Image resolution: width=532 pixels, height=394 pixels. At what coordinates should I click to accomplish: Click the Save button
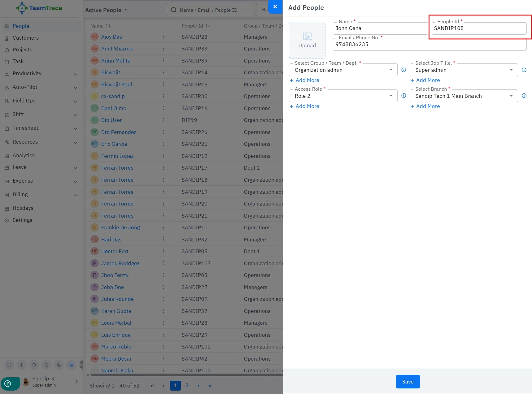coord(408,382)
